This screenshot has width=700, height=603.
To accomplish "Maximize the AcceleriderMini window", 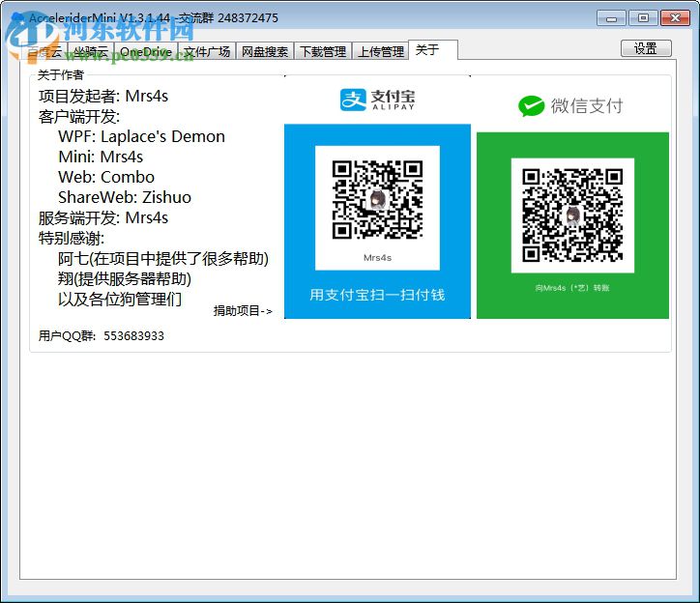I will [x=643, y=18].
